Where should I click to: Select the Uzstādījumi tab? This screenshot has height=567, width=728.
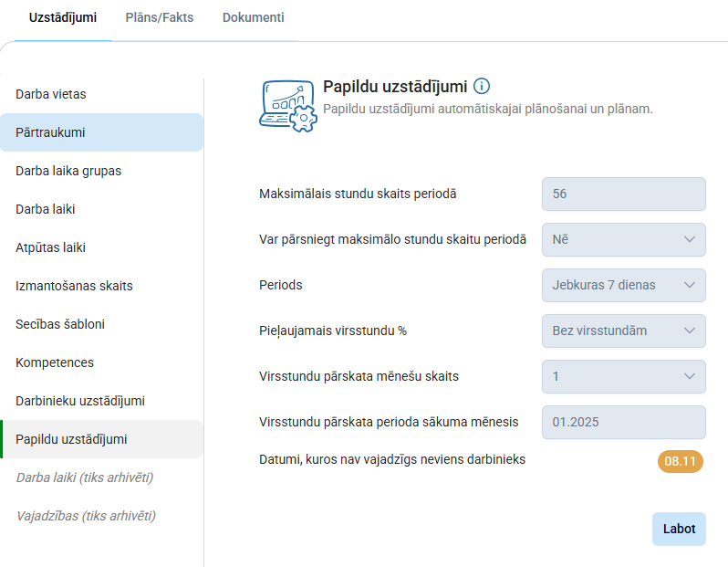click(x=63, y=17)
